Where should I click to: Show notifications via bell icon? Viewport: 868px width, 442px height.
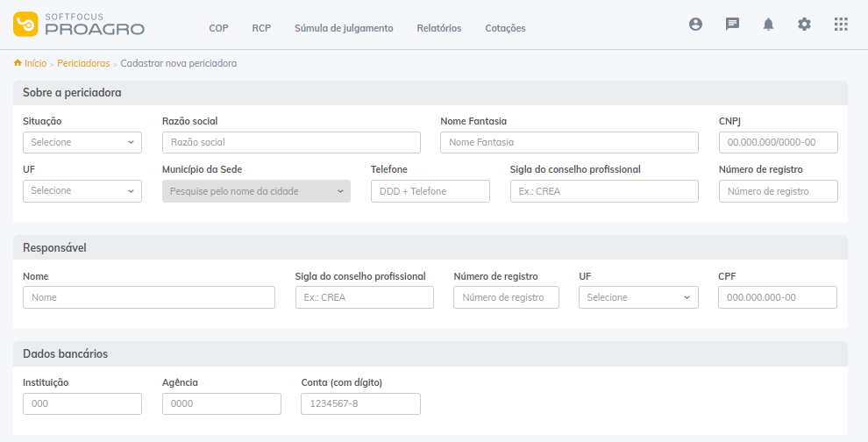click(768, 25)
